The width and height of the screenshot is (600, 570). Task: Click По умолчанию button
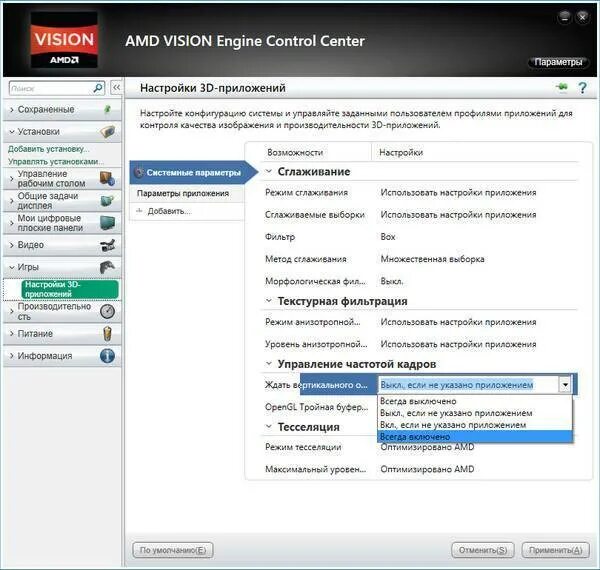(x=173, y=550)
